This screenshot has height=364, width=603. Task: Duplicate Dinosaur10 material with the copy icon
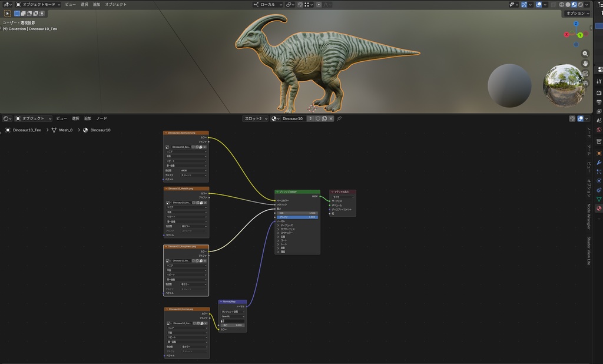coord(324,118)
